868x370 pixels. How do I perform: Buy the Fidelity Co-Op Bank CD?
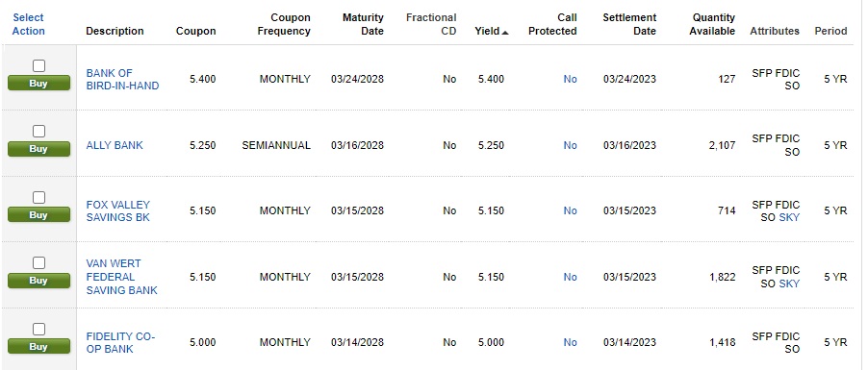click(38, 347)
